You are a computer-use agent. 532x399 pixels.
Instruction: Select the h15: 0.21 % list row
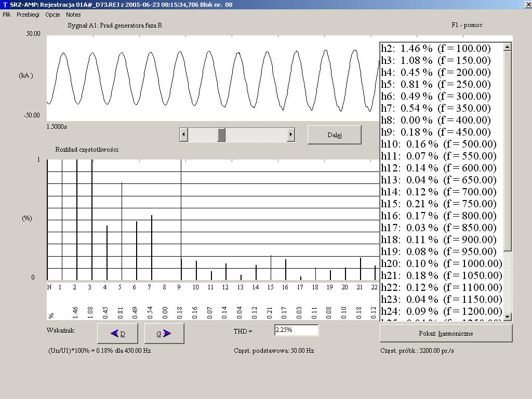click(x=442, y=204)
